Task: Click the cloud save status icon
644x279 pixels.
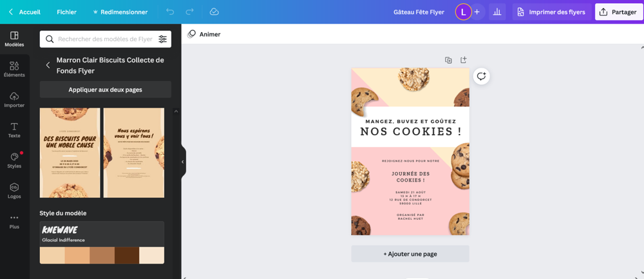Action: (x=214, y=12)
